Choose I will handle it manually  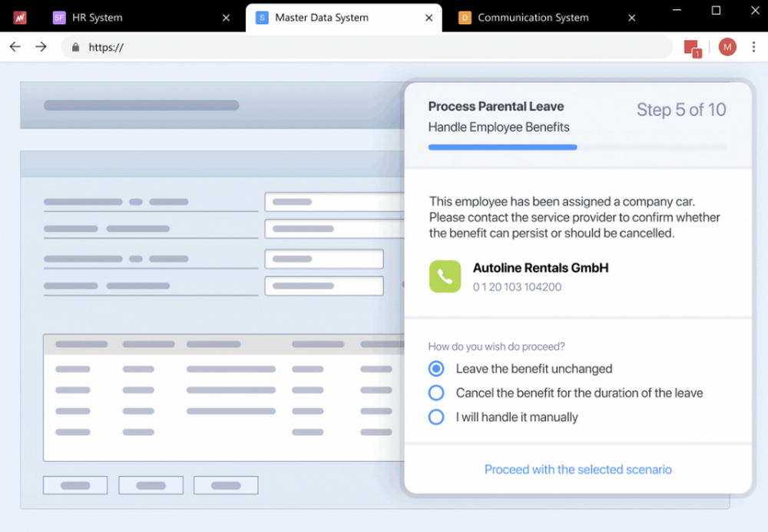(435, 418)
